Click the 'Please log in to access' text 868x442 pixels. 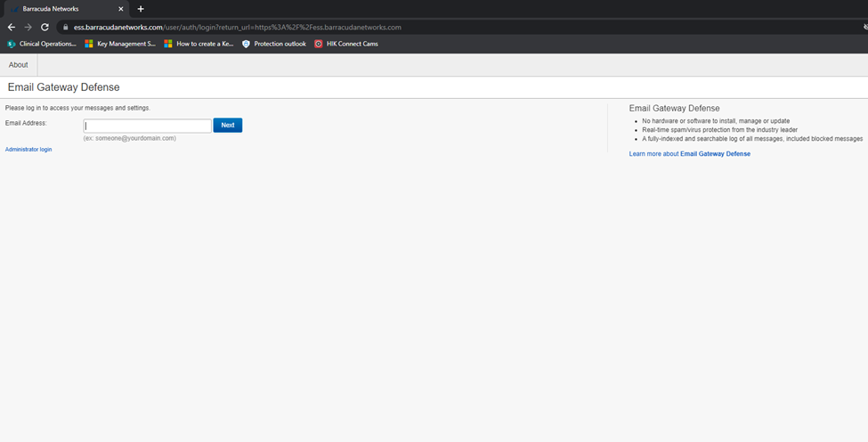[x=77, y=108]
